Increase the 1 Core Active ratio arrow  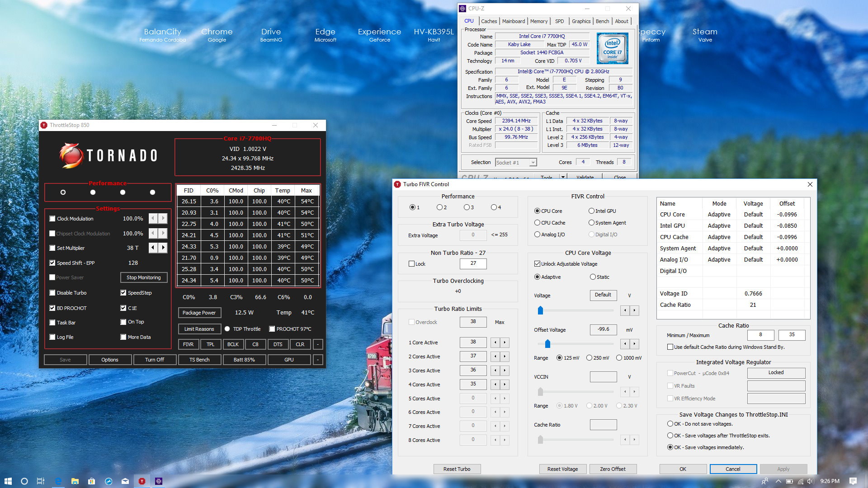505,343
